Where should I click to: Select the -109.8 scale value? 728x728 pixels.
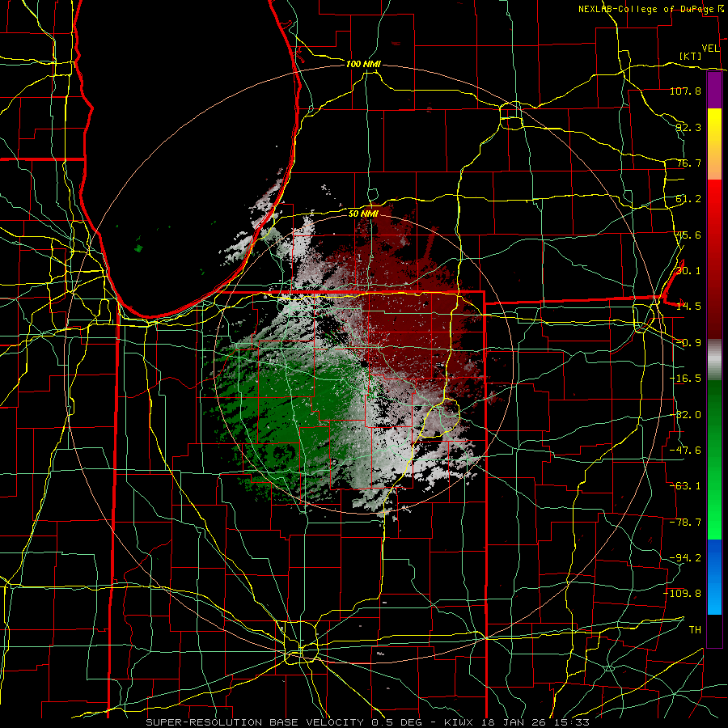683,594
